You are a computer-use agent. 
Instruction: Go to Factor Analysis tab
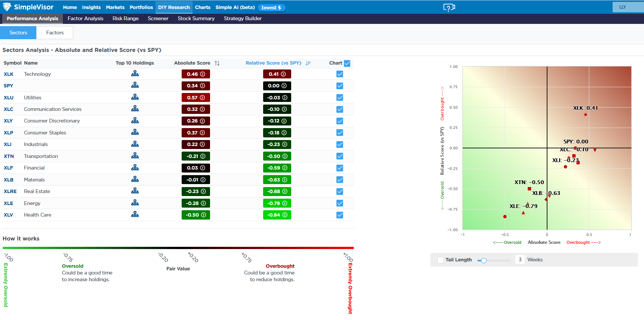click(85, 18)
